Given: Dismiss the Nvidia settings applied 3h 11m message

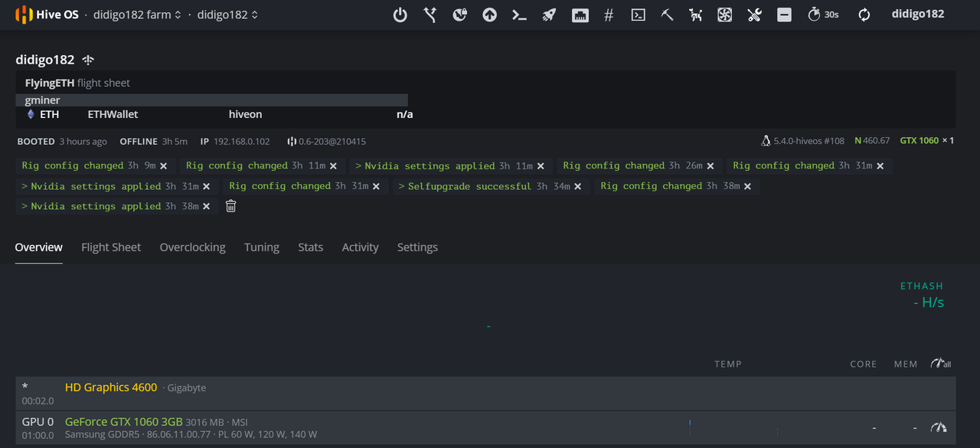Looking at the screenshot, I should (x=541, y=166).
